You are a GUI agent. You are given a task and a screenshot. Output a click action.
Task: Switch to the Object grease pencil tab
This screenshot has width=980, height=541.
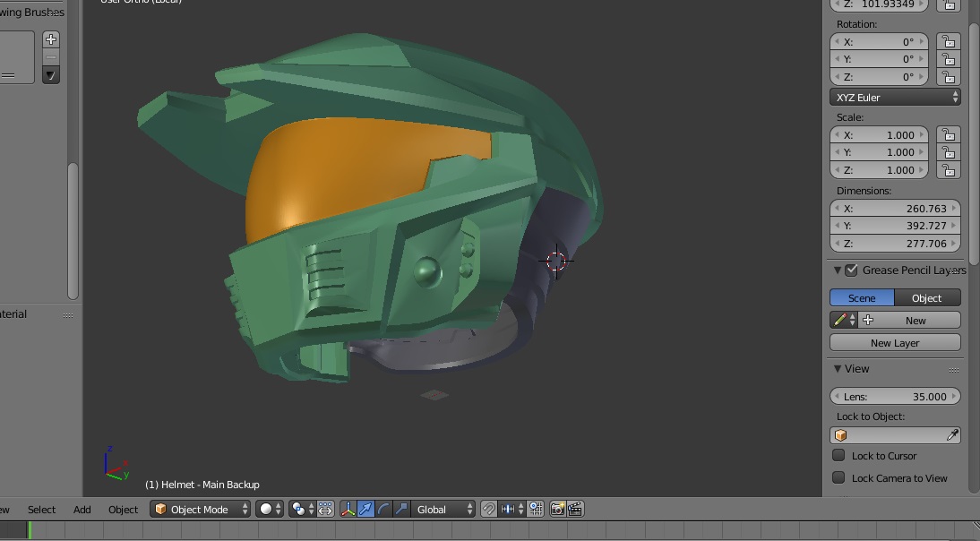(926, 297)
